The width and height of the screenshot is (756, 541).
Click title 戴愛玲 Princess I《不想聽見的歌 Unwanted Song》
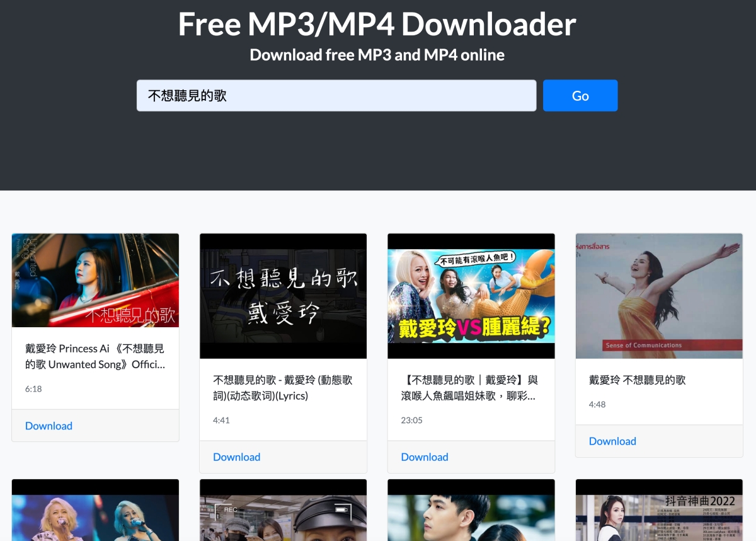pyautogui.click(x=95, y=356)
